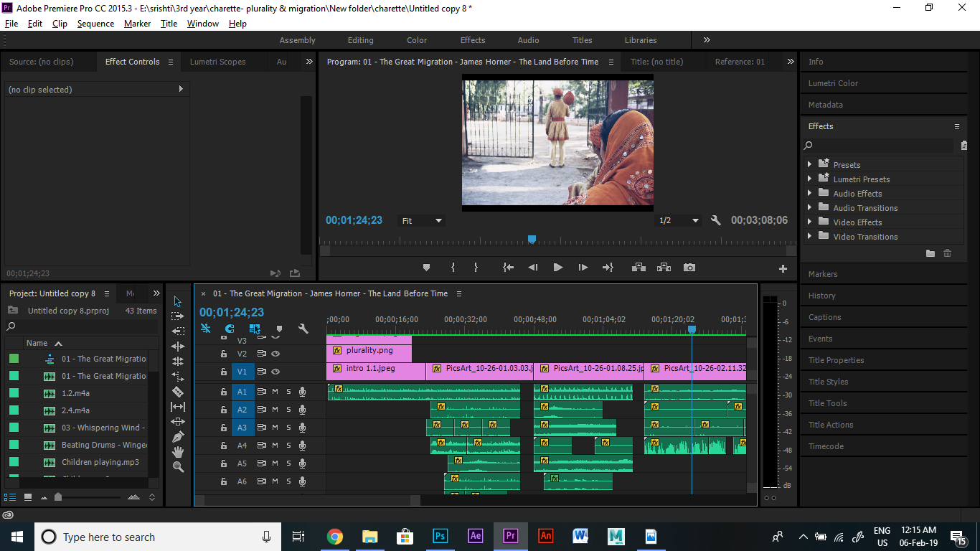
Task: Step back one frame
Action: point(533,268)
